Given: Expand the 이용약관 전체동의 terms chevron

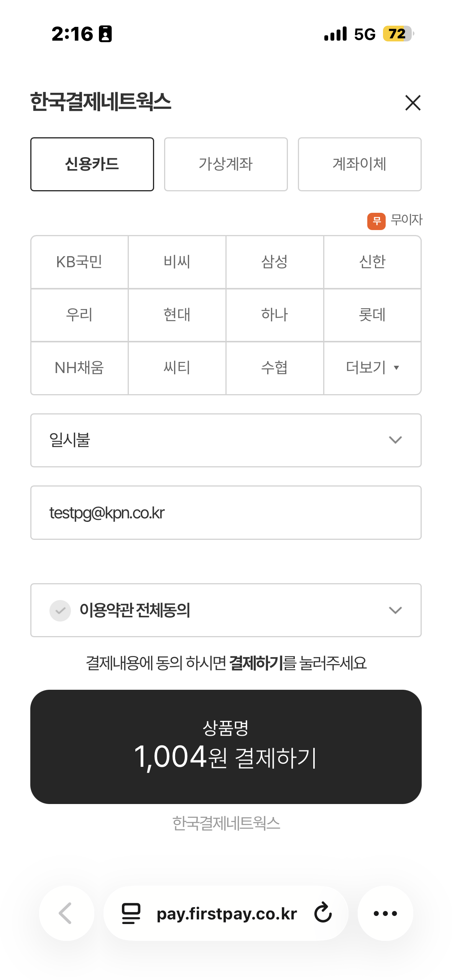Looking at the screenshot, I should [395, 610].
